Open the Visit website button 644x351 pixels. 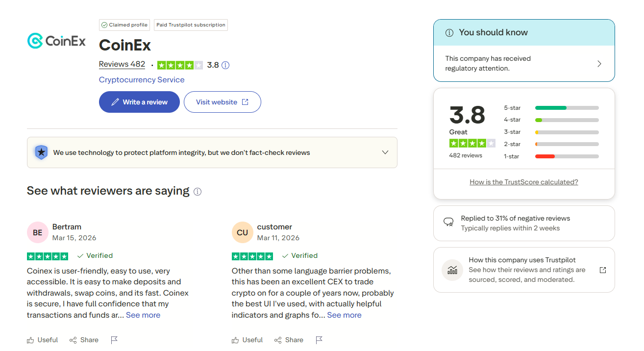[223, 102]
